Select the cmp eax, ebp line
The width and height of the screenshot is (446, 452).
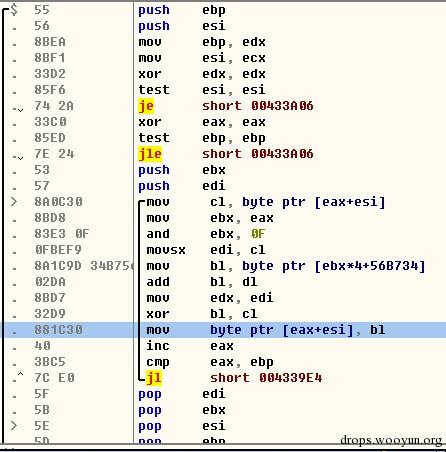point(210,362)
